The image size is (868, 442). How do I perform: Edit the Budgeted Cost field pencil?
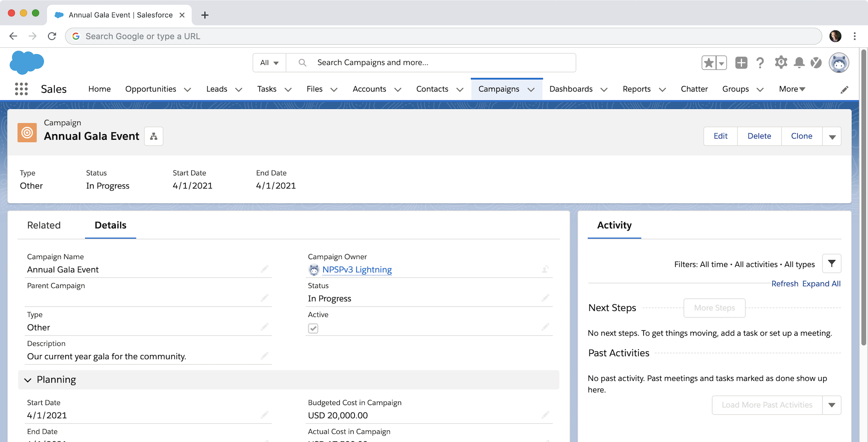pyautogui.click(x=545, y=415)
